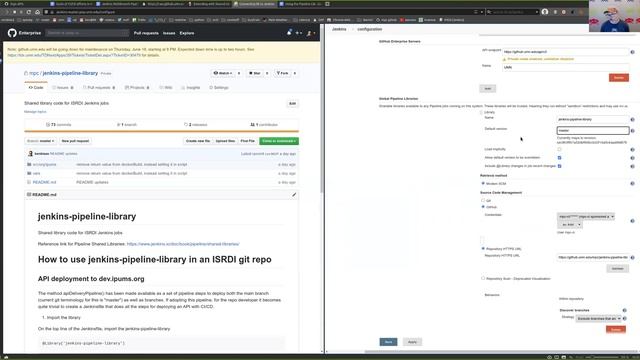
Task: Toggle Include @Library changes in job recent changes
Action: pos(559,166)
